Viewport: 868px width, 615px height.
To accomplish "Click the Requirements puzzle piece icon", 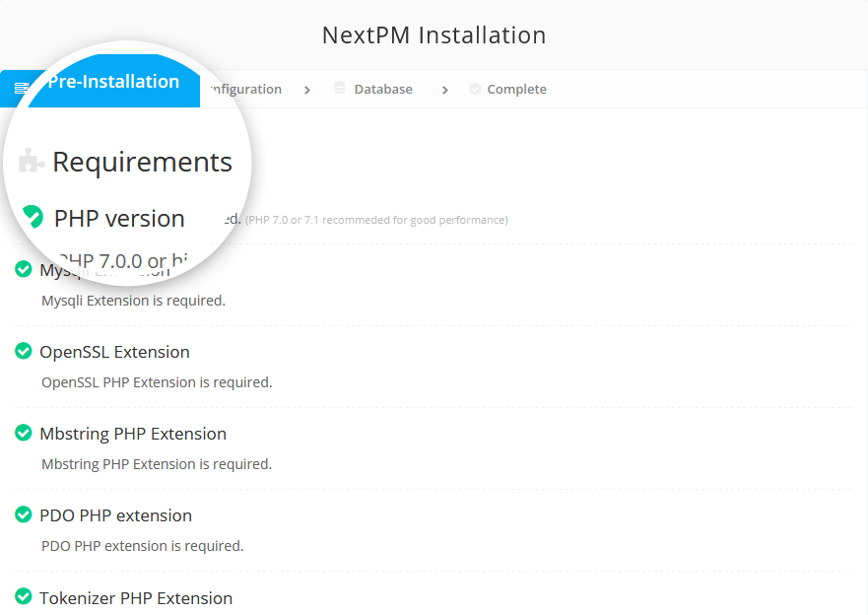I will click(31, 161).
